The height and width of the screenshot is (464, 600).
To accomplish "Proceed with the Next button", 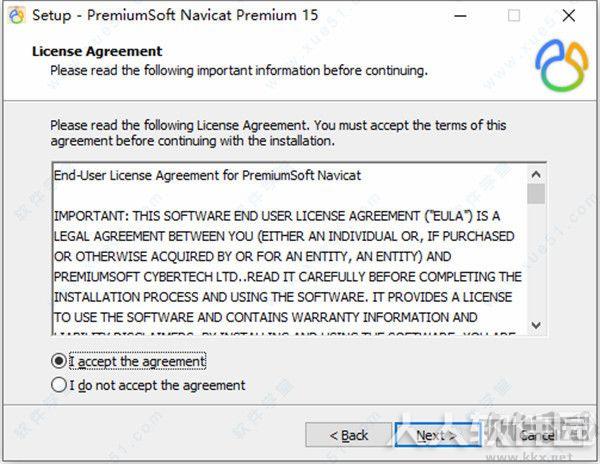I will click(x=438, y=435).
